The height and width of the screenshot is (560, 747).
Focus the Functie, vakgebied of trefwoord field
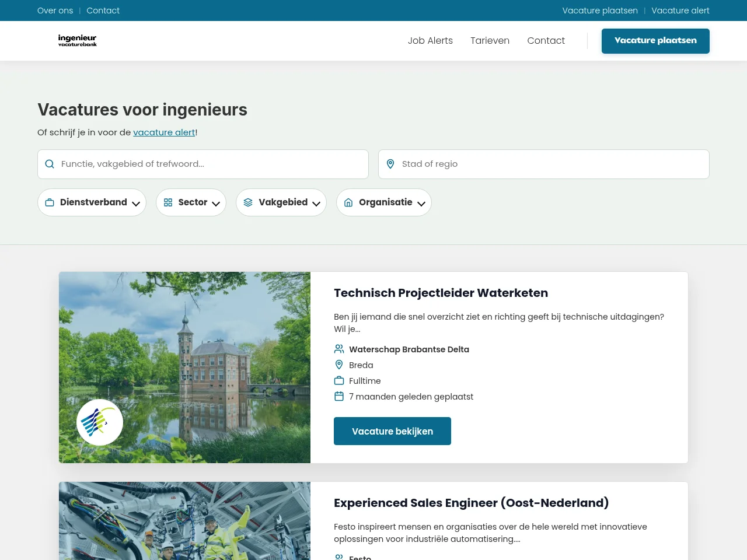[203, 164]
